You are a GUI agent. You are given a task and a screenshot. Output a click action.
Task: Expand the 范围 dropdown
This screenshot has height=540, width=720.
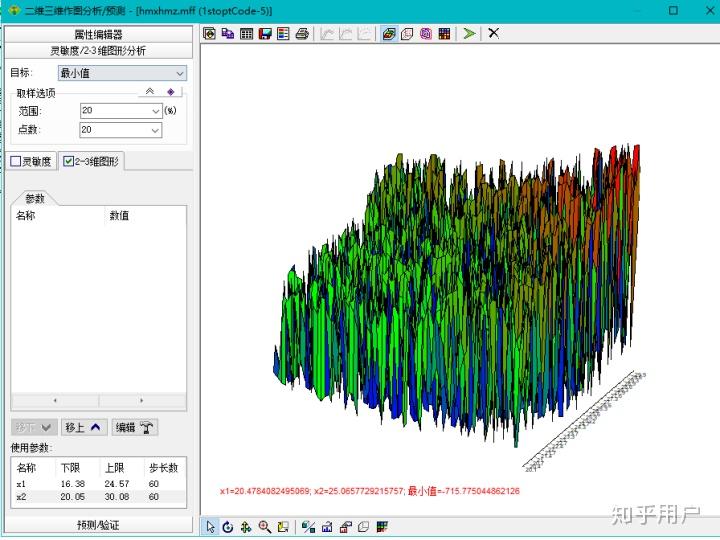pos(155,111)
